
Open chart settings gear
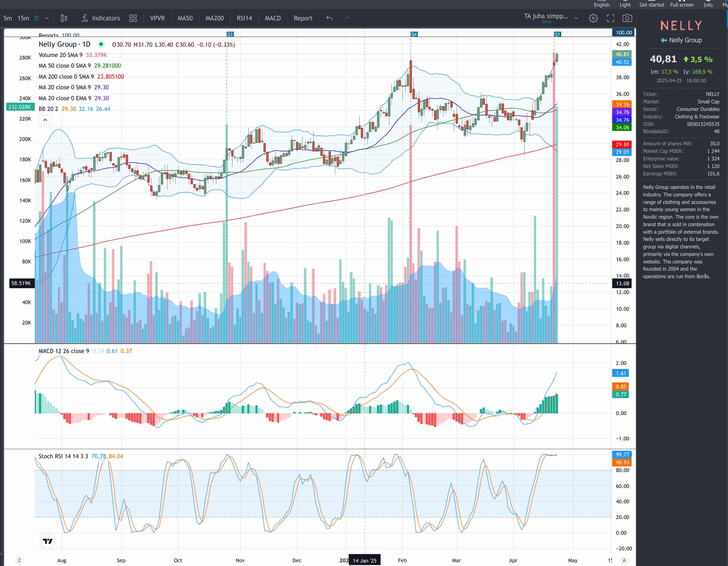click(x=593, y=18)
